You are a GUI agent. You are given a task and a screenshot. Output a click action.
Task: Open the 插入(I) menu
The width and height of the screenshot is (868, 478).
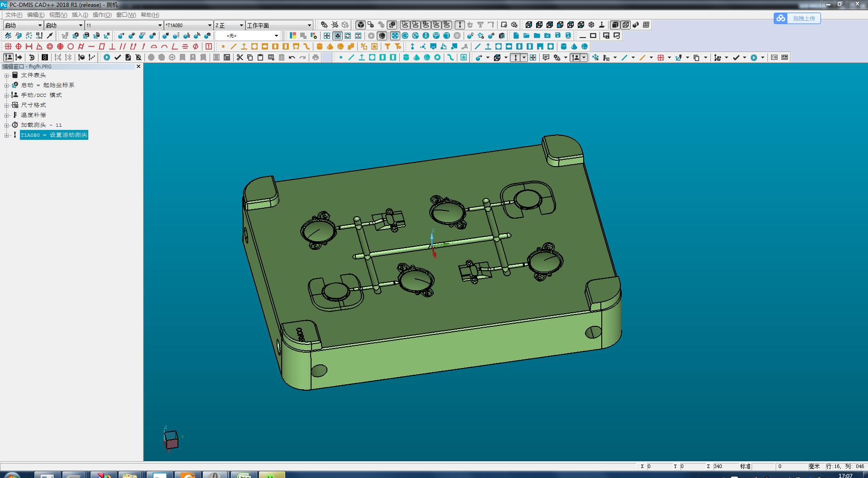[80, 15]
